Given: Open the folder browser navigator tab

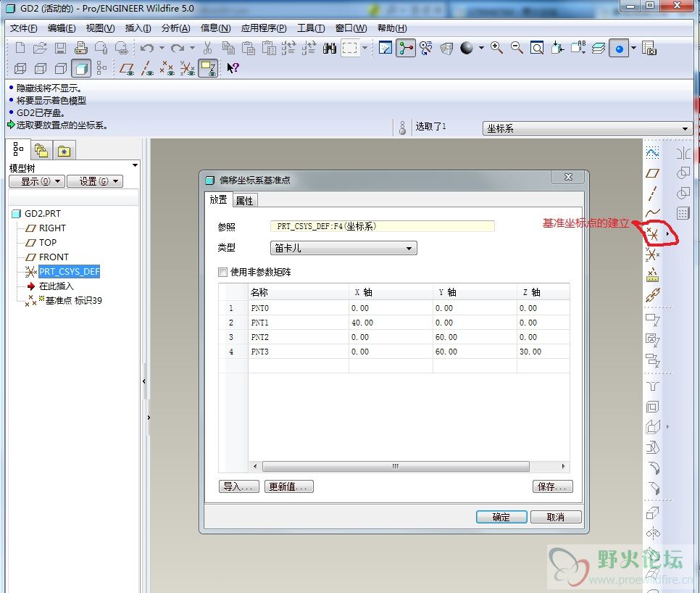Looking at the screenshot, I should [x=41, y=151].
